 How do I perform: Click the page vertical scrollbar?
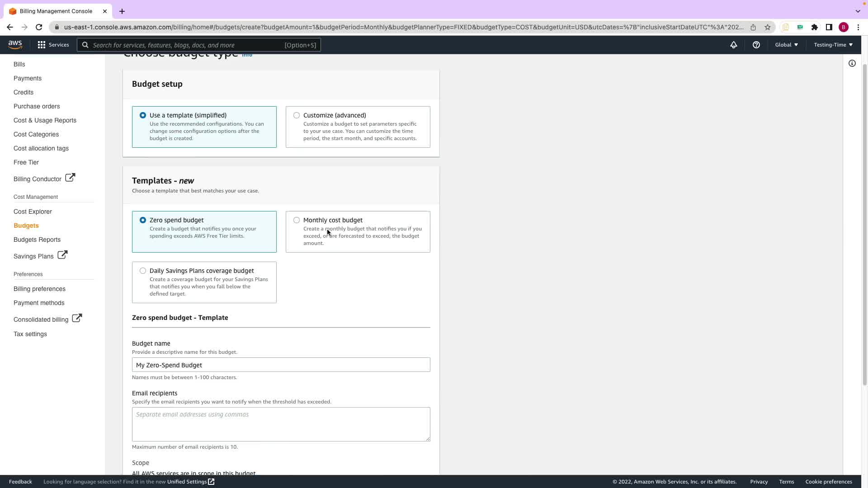pyautogui.click(x=864, y=226)
